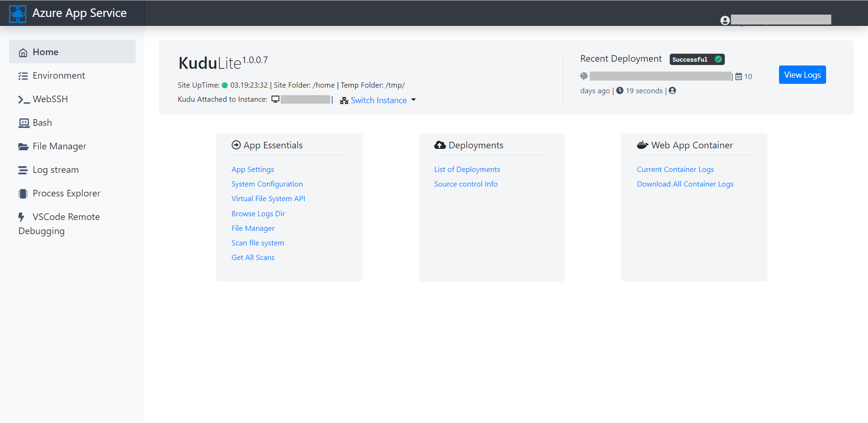868x423 pixels.
Task: Open Current Container Logs link
Action: point(675,170)
